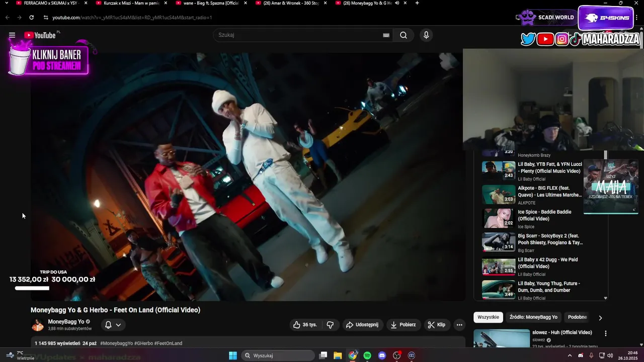Viewport: 644px width, 362px height.
Task: Reload the page in the browser
Action: [31, 18]
